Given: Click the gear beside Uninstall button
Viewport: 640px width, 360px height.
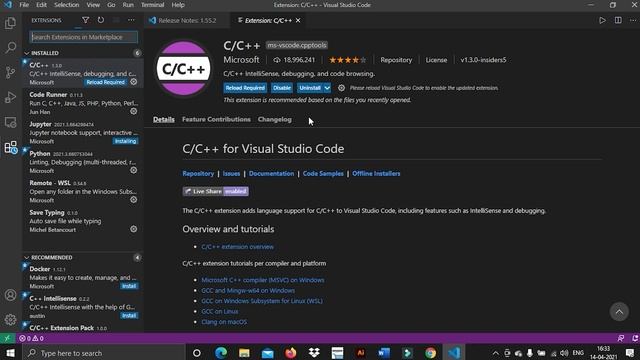Looking at the screenshot, I should pos(341,88).
